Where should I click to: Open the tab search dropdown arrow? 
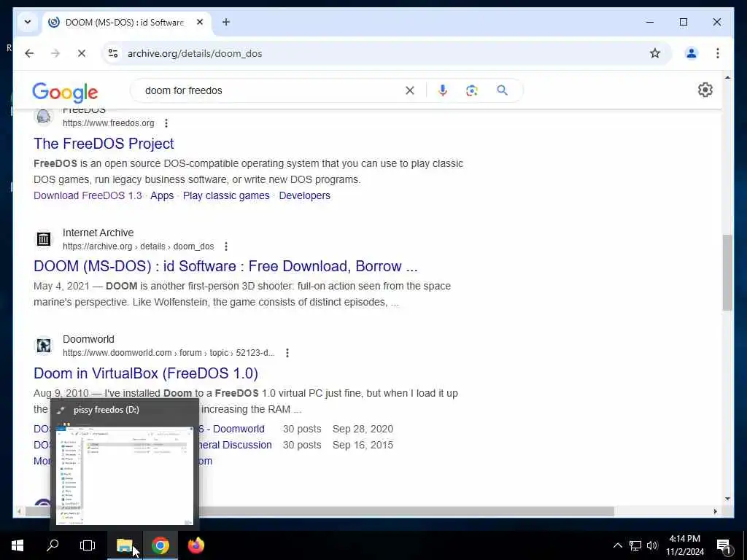coord(28,22)
